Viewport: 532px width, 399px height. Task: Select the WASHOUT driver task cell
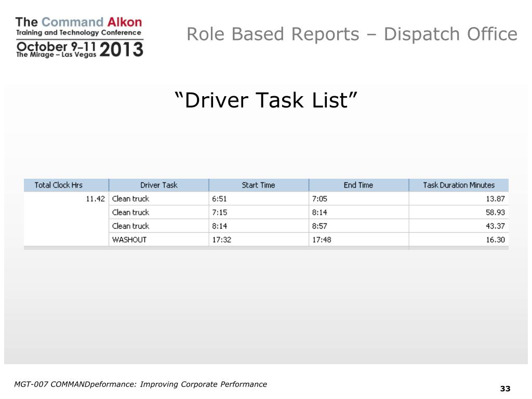159,240
